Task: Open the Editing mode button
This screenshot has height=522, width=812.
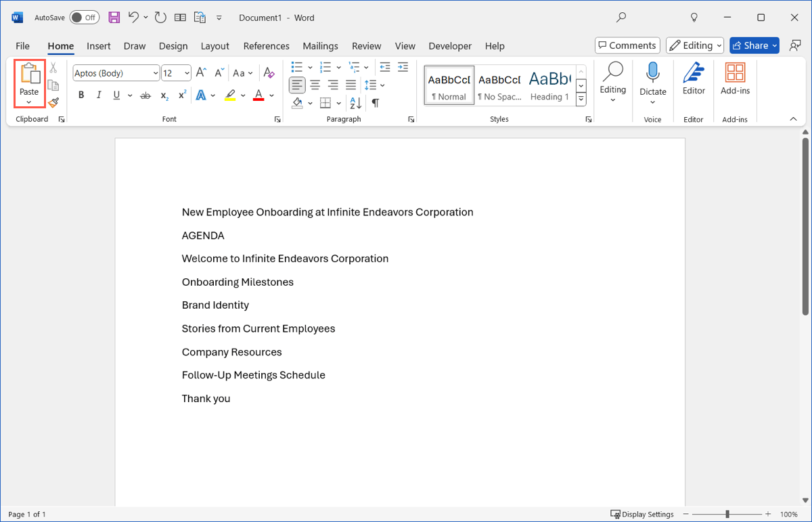Action: tap(695, 45)
